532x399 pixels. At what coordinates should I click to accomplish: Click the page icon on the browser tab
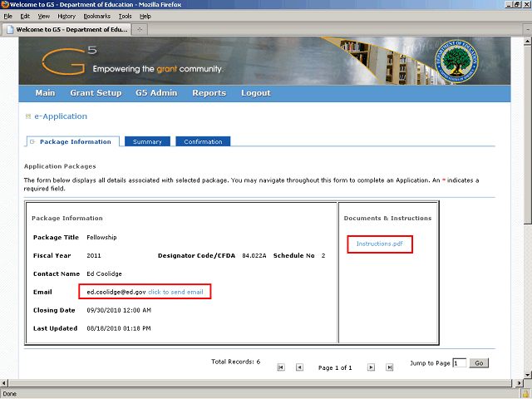(x=10, y=30)
